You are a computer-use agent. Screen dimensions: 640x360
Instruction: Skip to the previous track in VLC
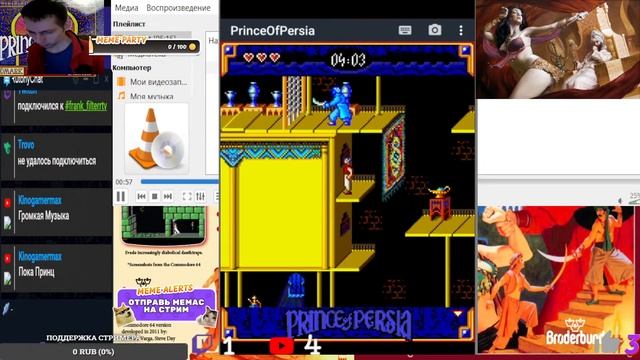click(x=142, y=197)
